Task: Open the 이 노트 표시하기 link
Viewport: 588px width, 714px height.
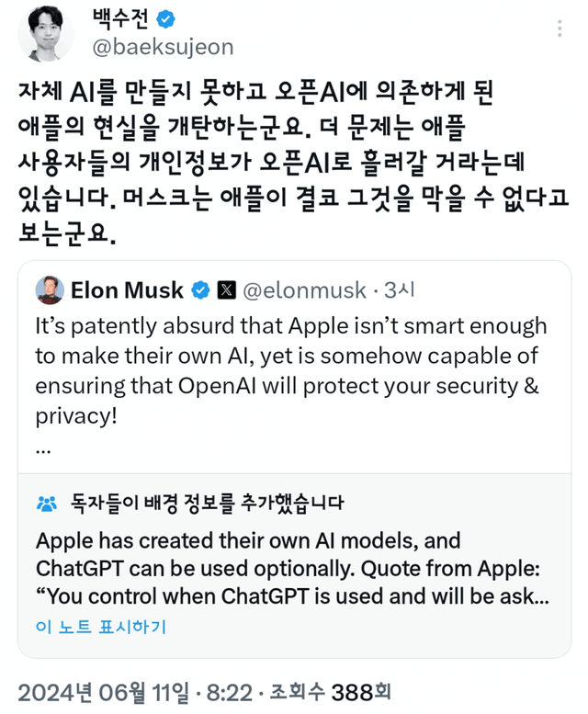Action: [101, 628]
